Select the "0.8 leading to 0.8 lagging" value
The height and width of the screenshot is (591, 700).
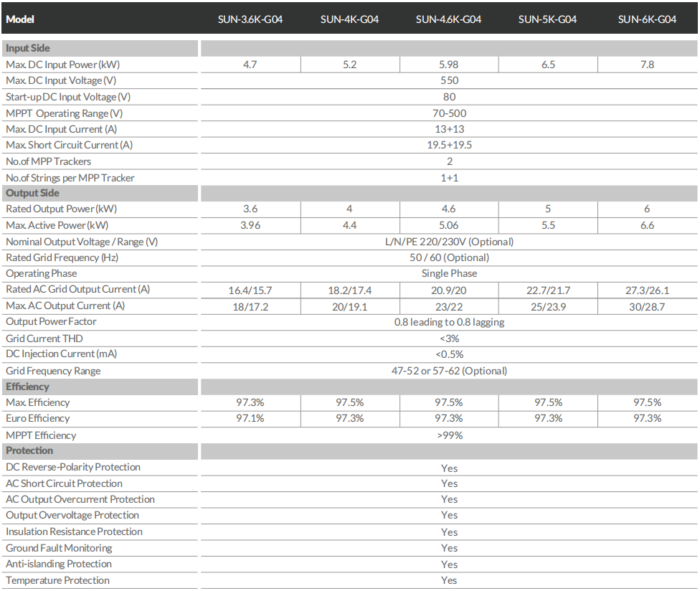coord(449,322)
